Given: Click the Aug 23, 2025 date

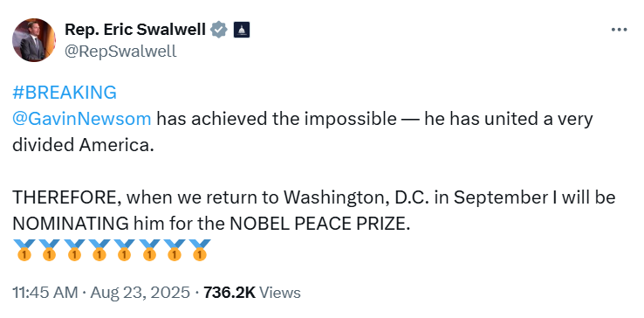Looking at the screenshot, I should coord(140,293).
